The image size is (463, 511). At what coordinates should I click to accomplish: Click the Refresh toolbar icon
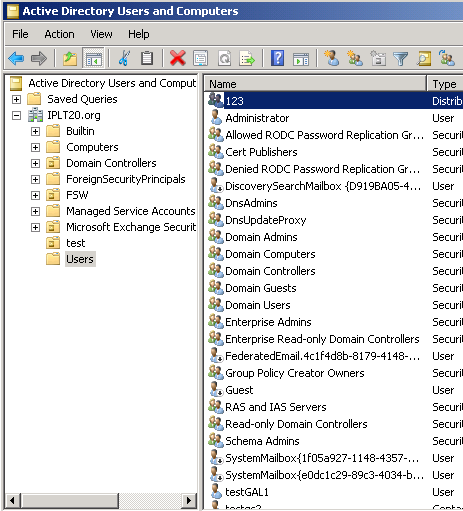coord(224,59)
